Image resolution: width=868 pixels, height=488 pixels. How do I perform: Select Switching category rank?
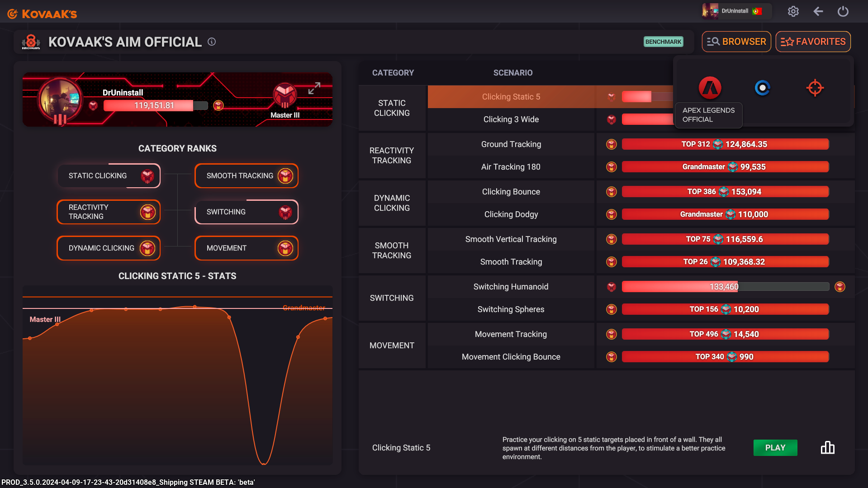tap(247, 212)
